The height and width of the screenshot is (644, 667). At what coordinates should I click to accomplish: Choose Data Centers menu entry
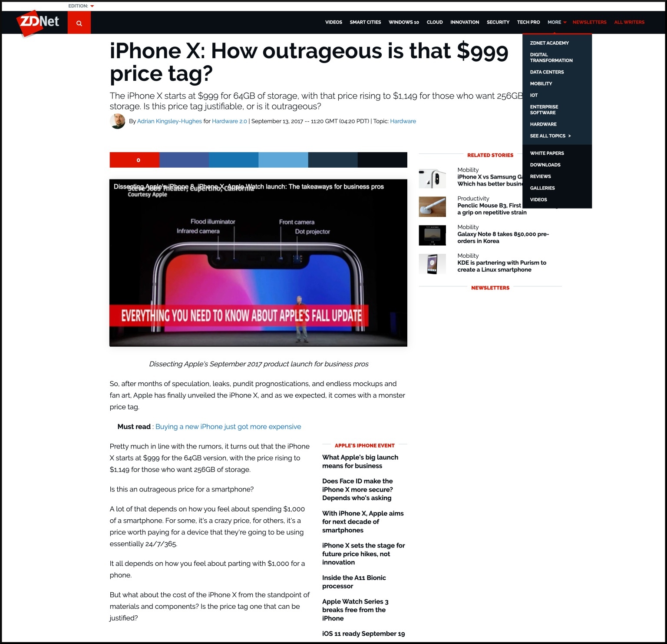click(x=547, y=72)
